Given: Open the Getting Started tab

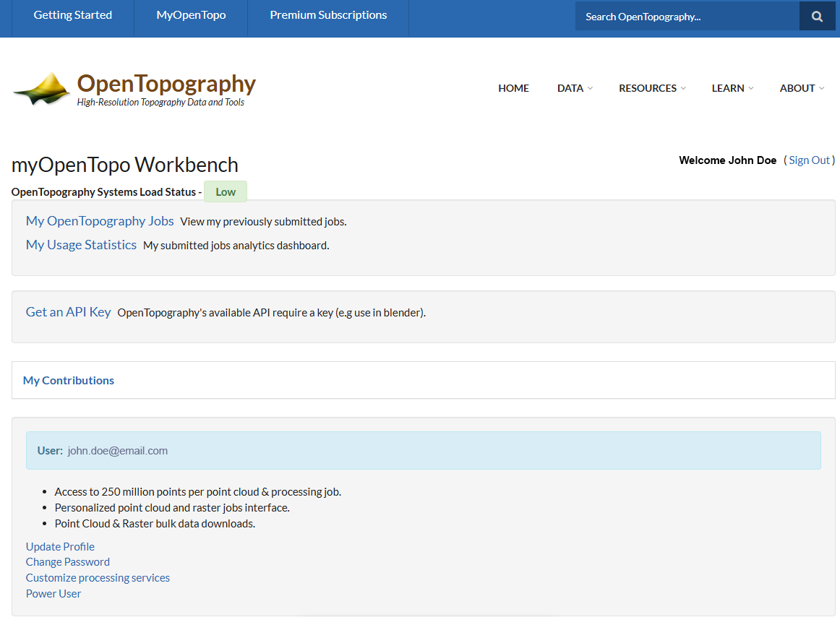Looking at the screenshot, I should click(x=73, y=15).
